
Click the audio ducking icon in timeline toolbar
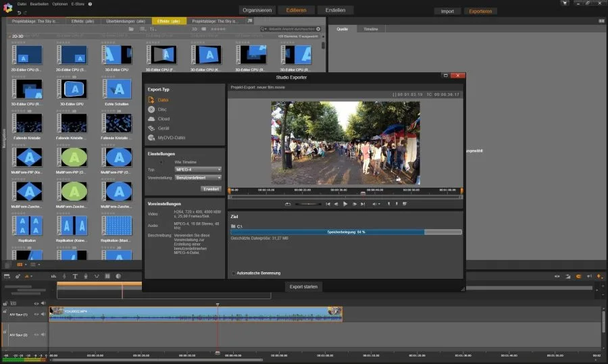97,276
